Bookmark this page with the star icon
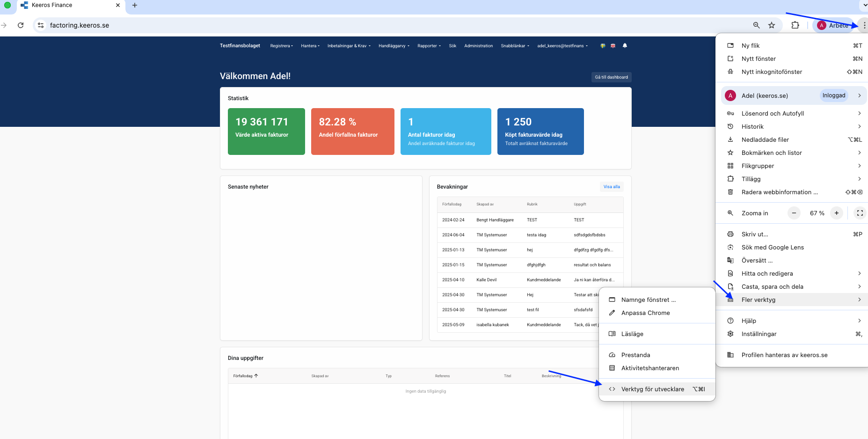 772,25
